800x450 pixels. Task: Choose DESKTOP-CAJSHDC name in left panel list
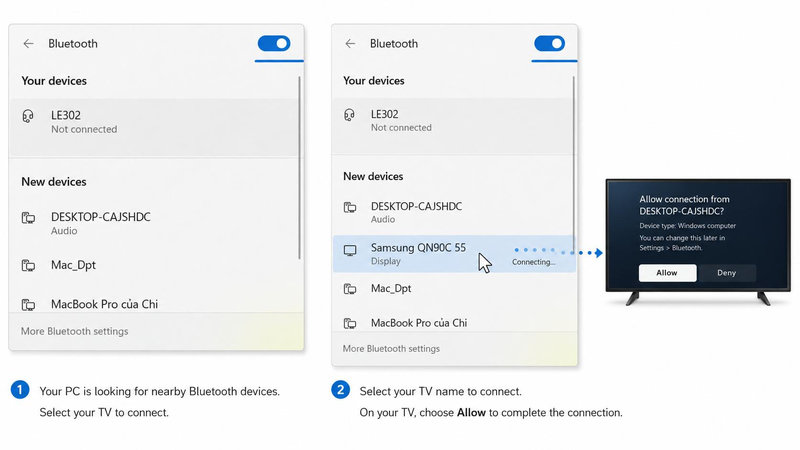101,217
